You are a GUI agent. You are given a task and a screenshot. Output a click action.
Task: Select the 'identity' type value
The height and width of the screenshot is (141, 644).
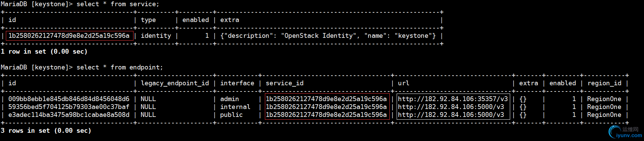(x=156, y=36)
